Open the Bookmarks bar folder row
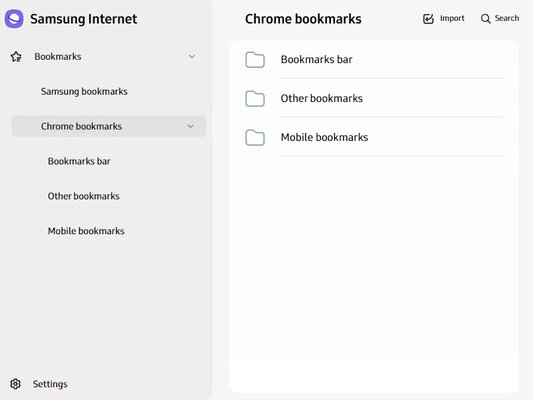The width and height of the screenshot is (533, 400). 374,59
